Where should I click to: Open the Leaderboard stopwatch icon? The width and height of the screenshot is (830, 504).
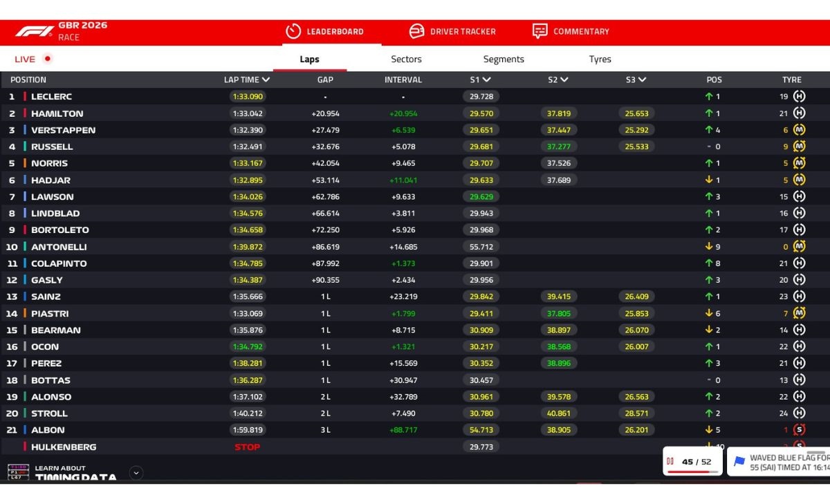tap(293, 31)
